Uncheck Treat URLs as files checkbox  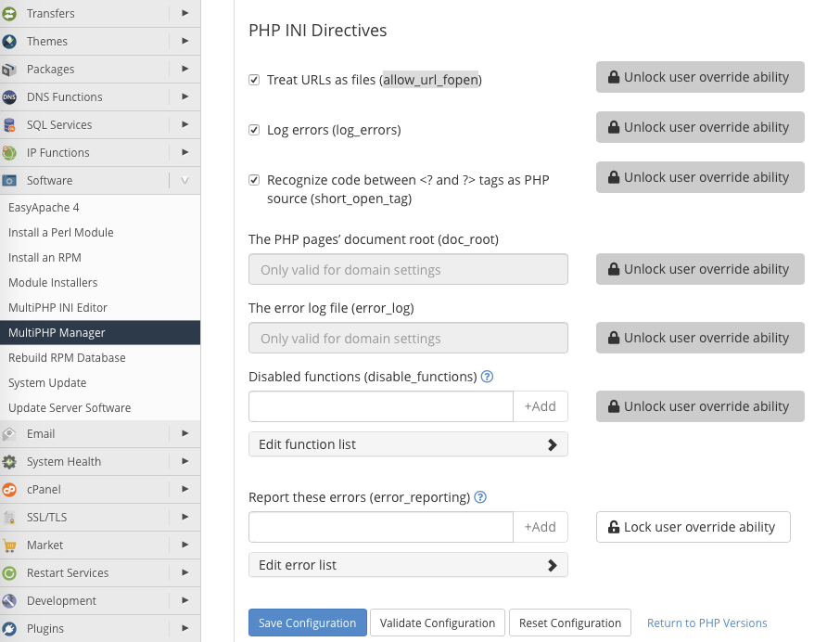(254, 80)
